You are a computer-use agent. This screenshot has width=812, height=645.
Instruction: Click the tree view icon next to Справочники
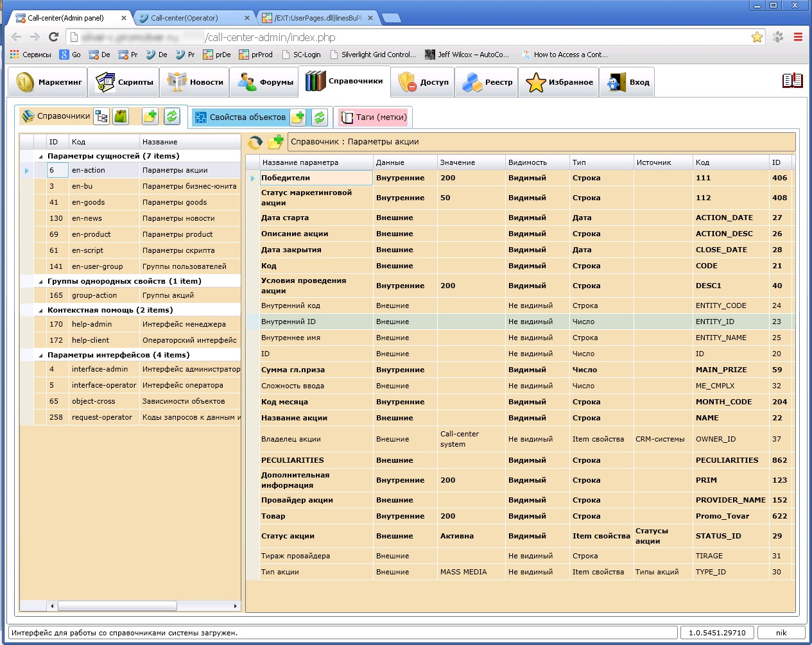101,116
